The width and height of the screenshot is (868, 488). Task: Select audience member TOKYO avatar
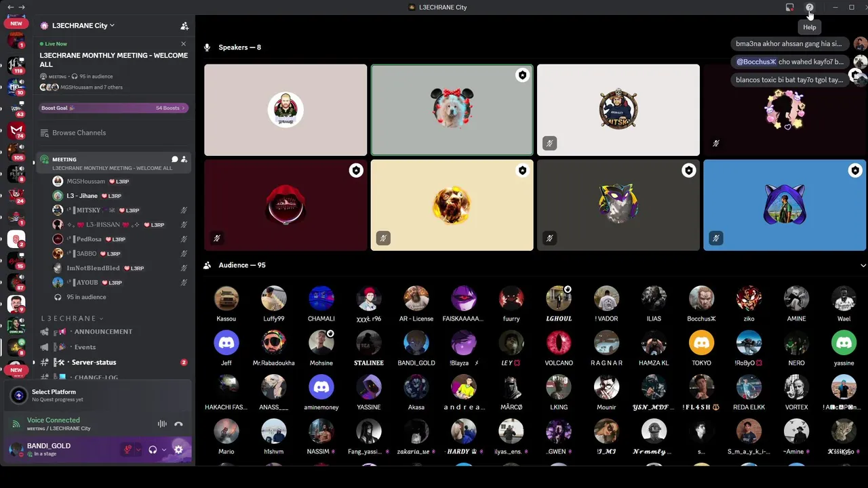pyautogui.click(x=701, y=343)
